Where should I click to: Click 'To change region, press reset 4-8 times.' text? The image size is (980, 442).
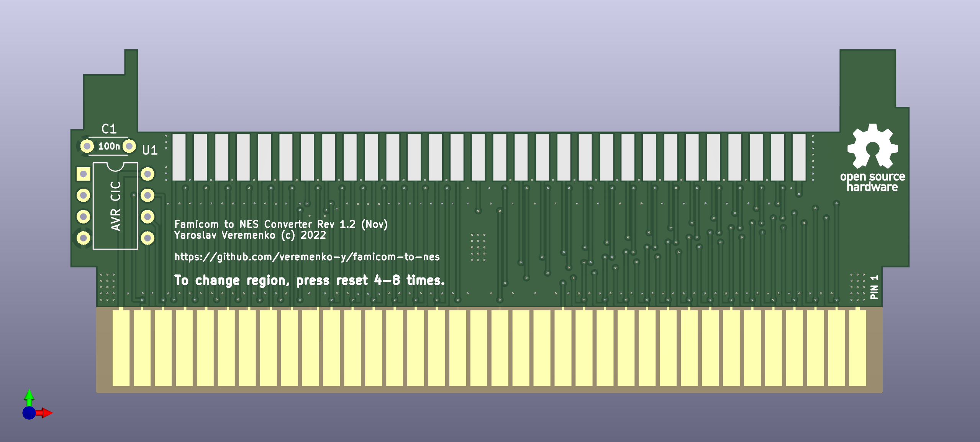tap(309, 281)
